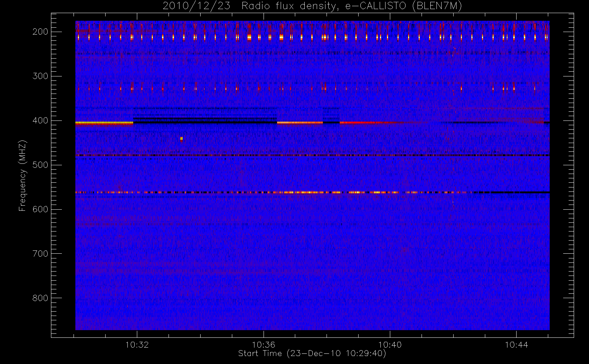Click the 300 frequency tick label
This screenshot has height=364, width=589.
click(40, 76)
